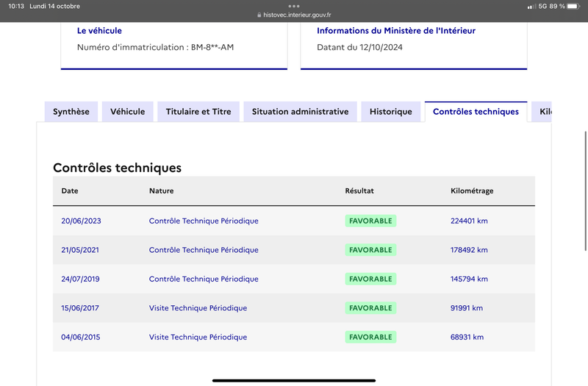Click FAVORABLE badge in the 20/06/2023 row
This screenshot has height=386, width=588.
pyautogui.click(x=370, y=221)
